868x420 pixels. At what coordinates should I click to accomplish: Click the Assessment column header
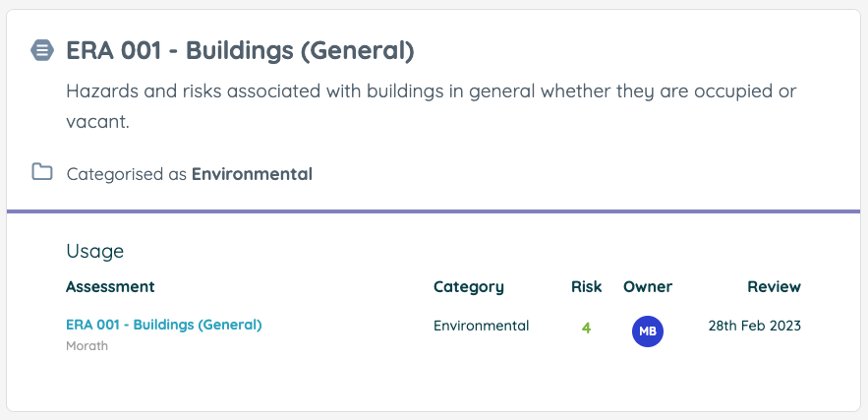pos(110,287)
